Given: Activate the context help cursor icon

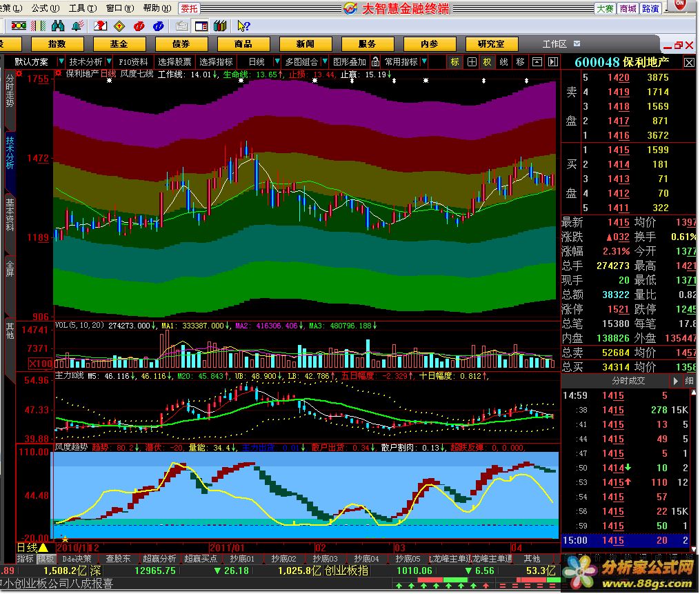Looking at the screenshot, I should [x=243, y=26].
